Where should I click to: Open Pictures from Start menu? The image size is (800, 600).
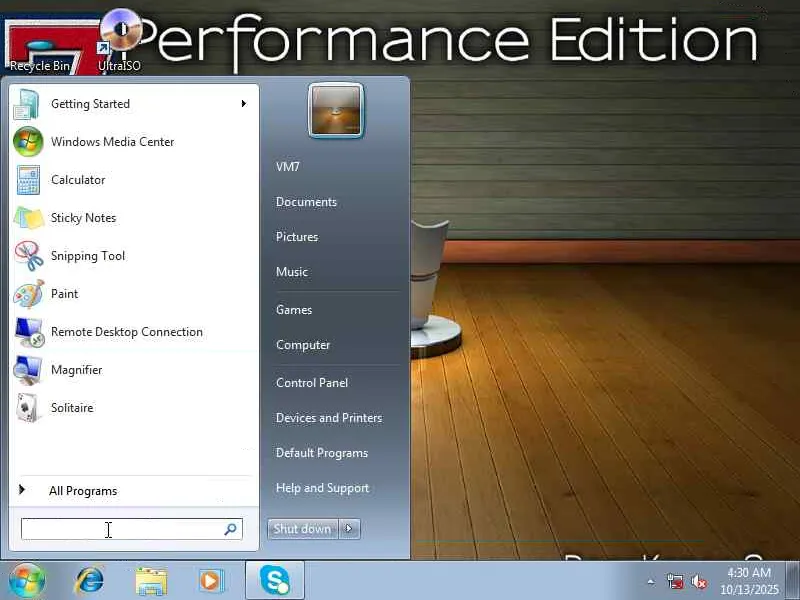(x=297, y=237)
